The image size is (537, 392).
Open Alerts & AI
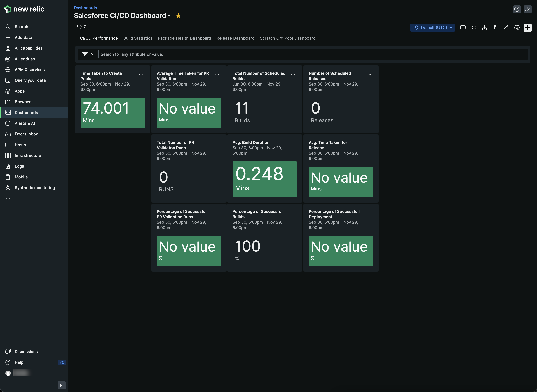[34, 123]
